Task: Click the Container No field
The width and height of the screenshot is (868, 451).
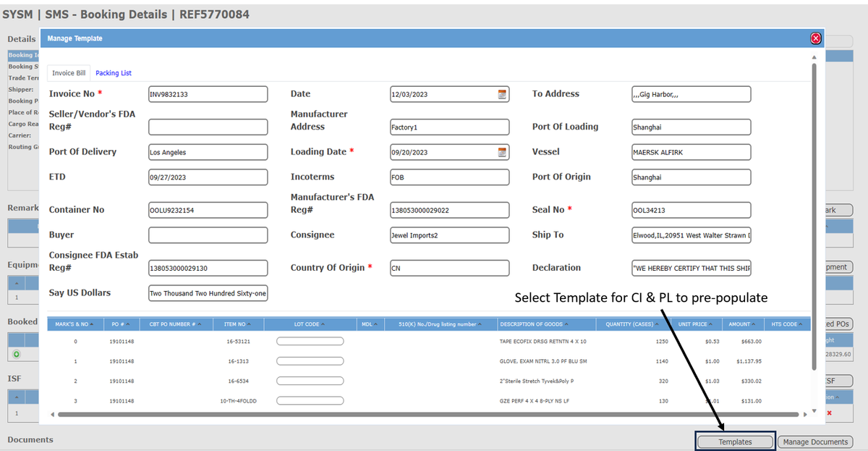Action: tap(208, 210)
